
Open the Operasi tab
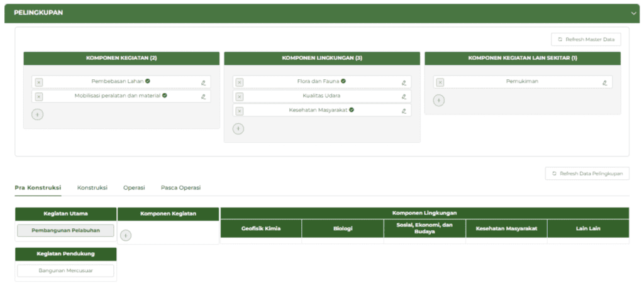pos(134,188)
